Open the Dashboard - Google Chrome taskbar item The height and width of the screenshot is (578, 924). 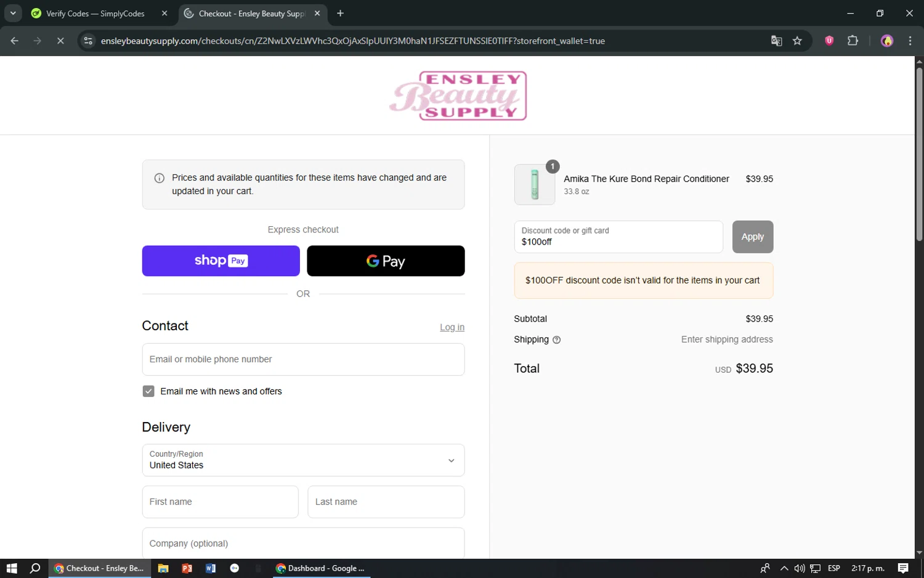320,568
